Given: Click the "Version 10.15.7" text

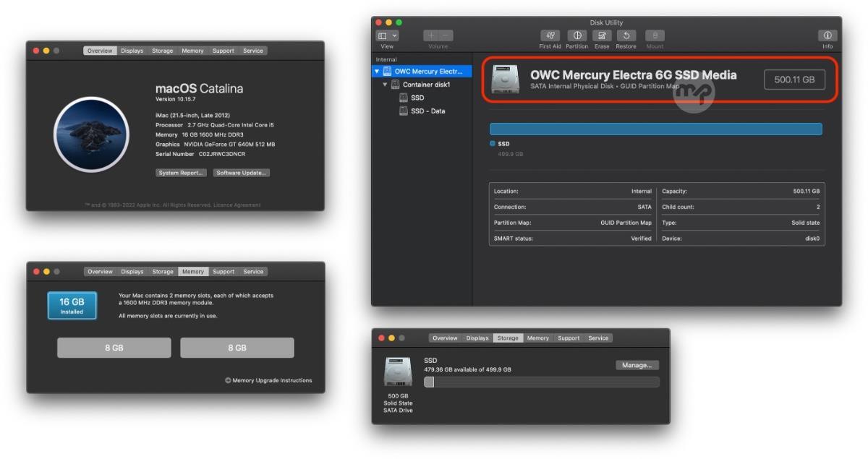Looking at the screenshot, I should (176, 99).
